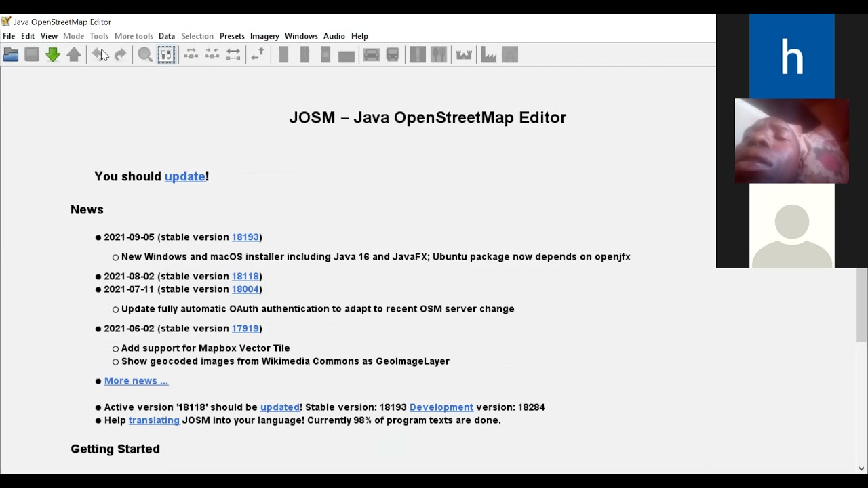Open the File menu
This screenshot has height=488, width=868.
pyautogui.click(x=9, y=36)
